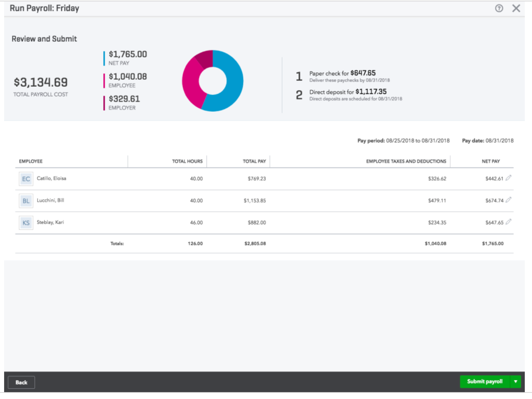This screenshot has height=399, width=532.
Task: Click the Pay date 08/31/2018 label
Action: pyautogui.click(x=488, y=140)
